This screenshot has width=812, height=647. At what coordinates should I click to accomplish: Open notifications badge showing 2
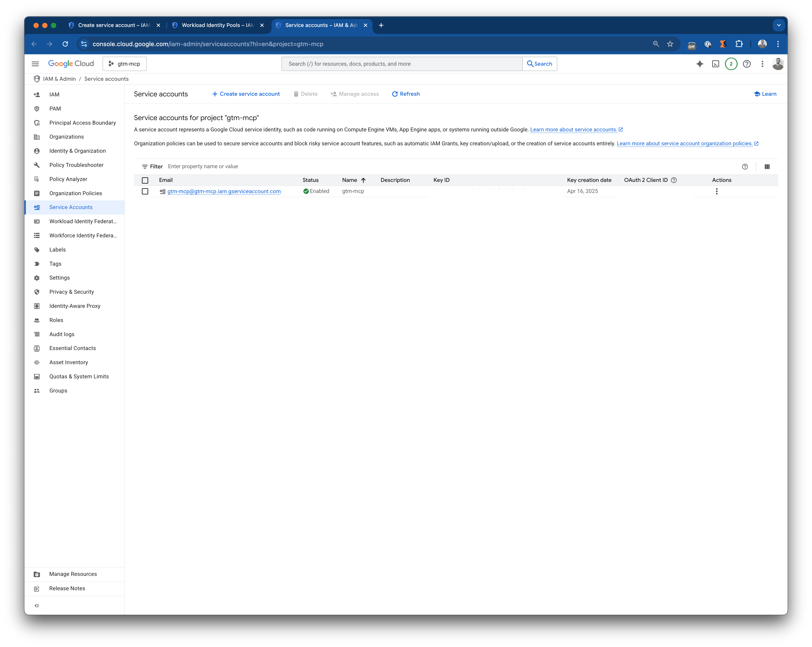[731, 64]
